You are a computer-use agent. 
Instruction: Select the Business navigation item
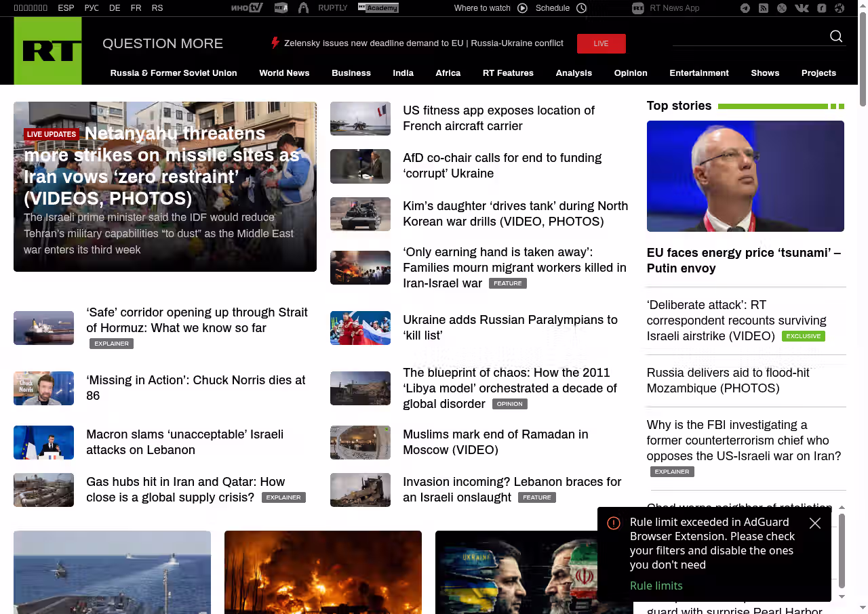(351, 73)
